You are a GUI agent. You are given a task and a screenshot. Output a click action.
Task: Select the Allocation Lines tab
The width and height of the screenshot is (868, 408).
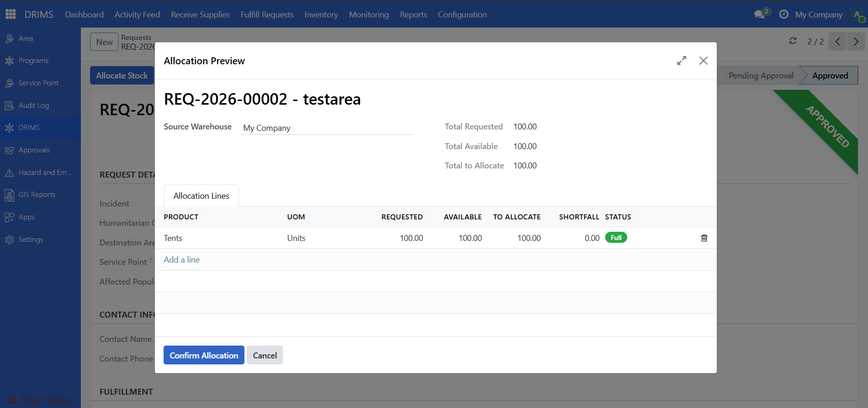pos(201,196)
